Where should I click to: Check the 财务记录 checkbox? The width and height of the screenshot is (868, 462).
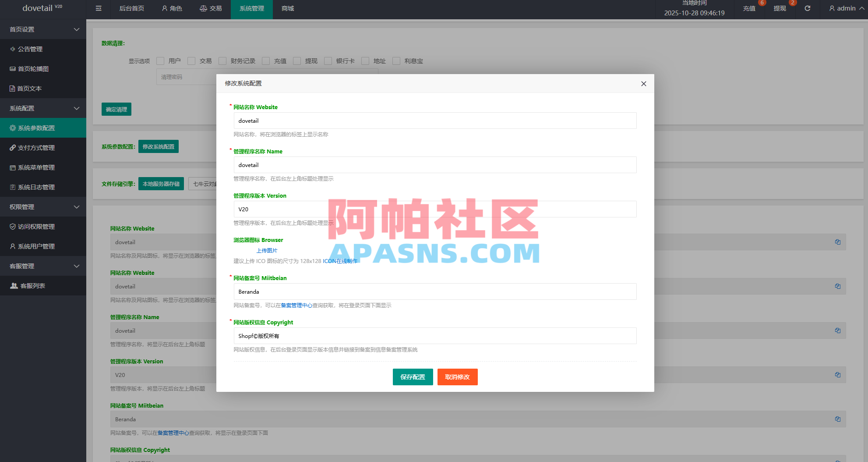(222, 61)
